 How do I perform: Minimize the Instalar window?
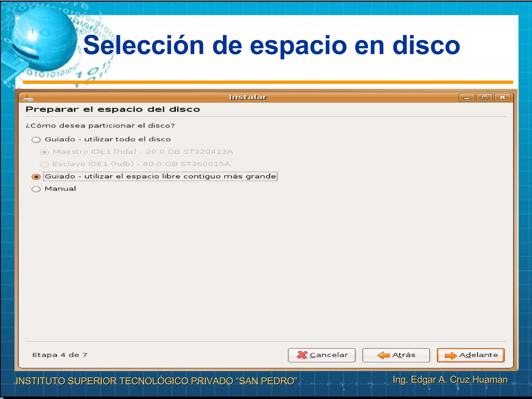tap(467, 97)
